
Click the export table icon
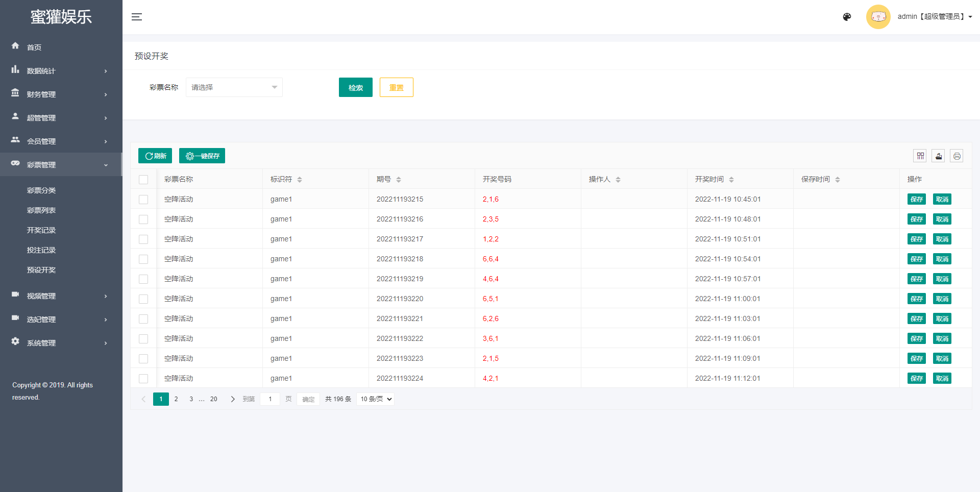[938, 156]
